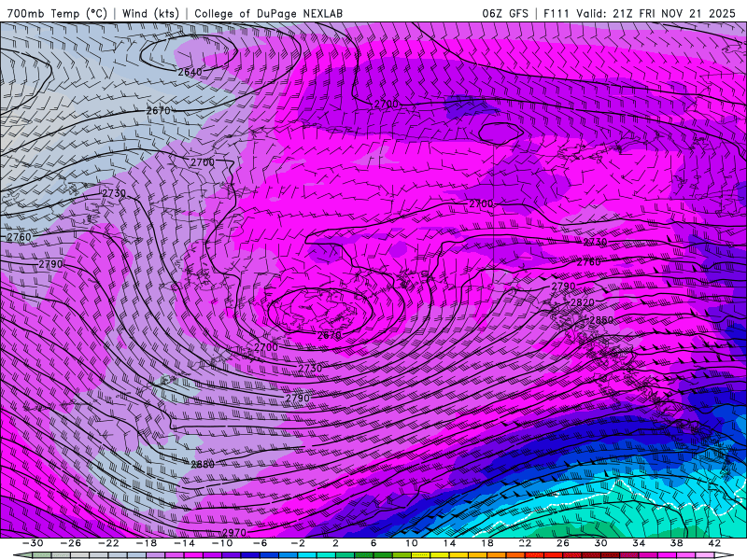
Task: Click the -10 value on the temperature scale
Action: point(222,543)
